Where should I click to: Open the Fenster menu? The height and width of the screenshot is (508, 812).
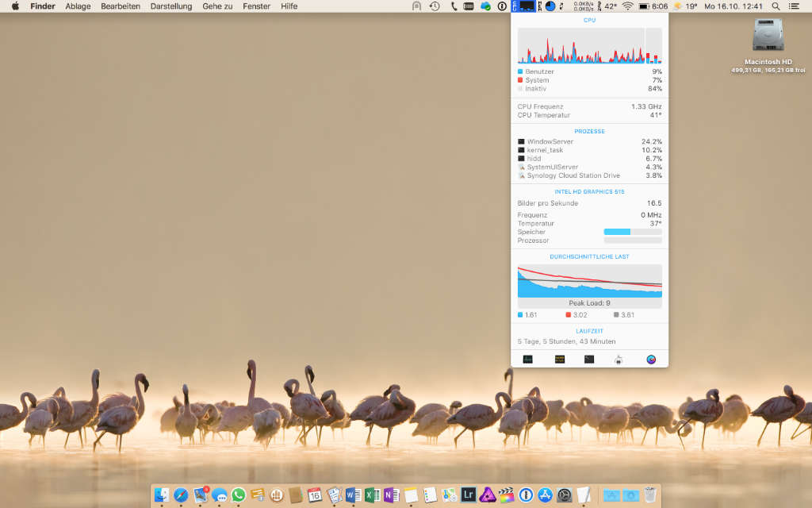click(256, 6)
